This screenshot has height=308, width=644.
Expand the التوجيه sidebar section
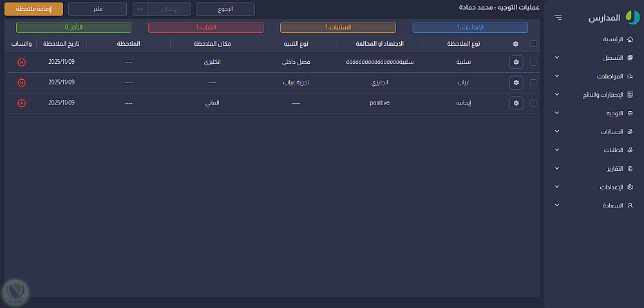tap(592, 113)
